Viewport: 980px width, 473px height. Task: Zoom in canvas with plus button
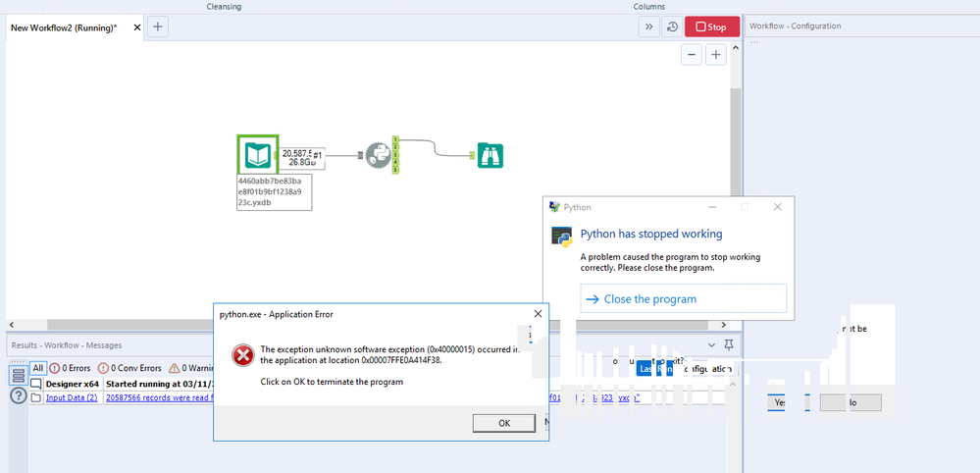(x=716, y=55)
